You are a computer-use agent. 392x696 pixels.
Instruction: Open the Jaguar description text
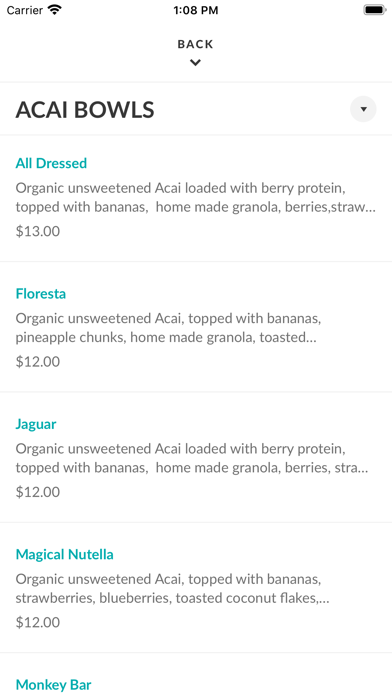192,458
